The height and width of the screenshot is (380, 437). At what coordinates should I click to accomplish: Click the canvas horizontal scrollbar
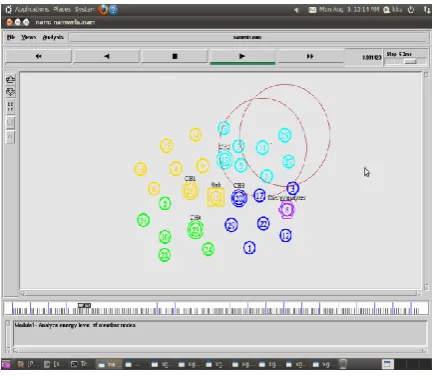click(220, 293)
